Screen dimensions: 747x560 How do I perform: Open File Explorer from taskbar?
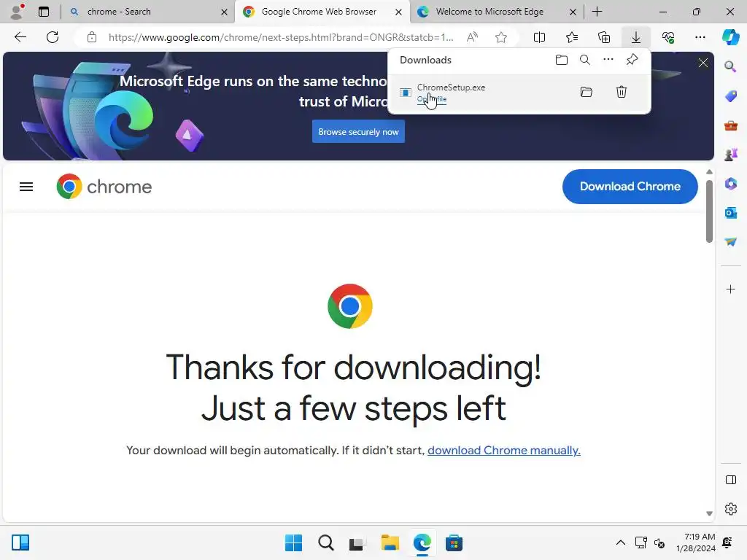(390, 542)
